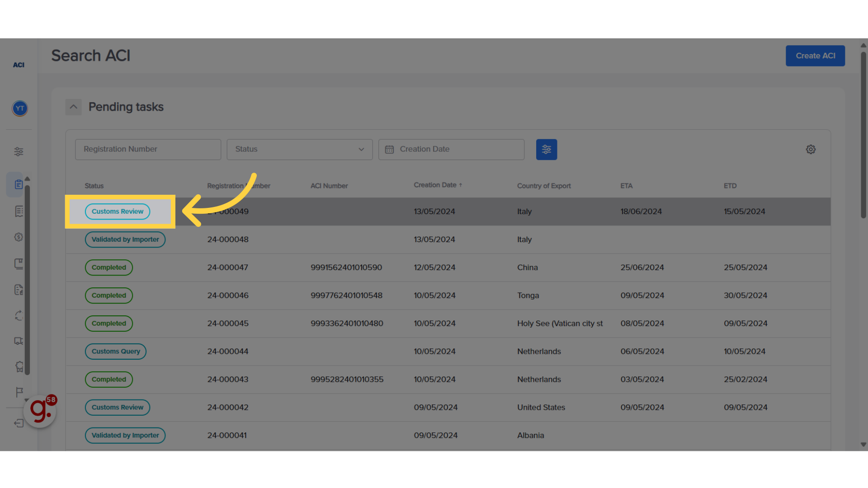Select the clipboard tasks icon in sidebar
The height and width of the screenshot is (488, 868).
click(x=19, y=184)
